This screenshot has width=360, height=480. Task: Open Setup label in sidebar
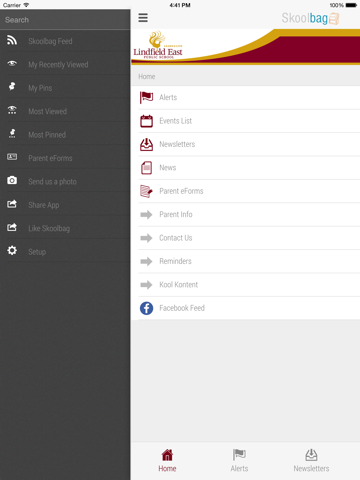coord(37,252)
